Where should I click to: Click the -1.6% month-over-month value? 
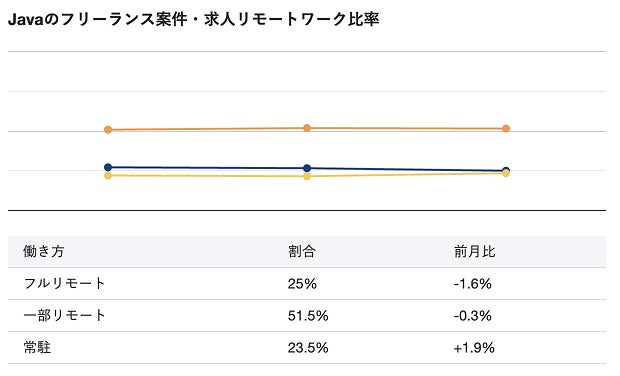tap(473, 283)
